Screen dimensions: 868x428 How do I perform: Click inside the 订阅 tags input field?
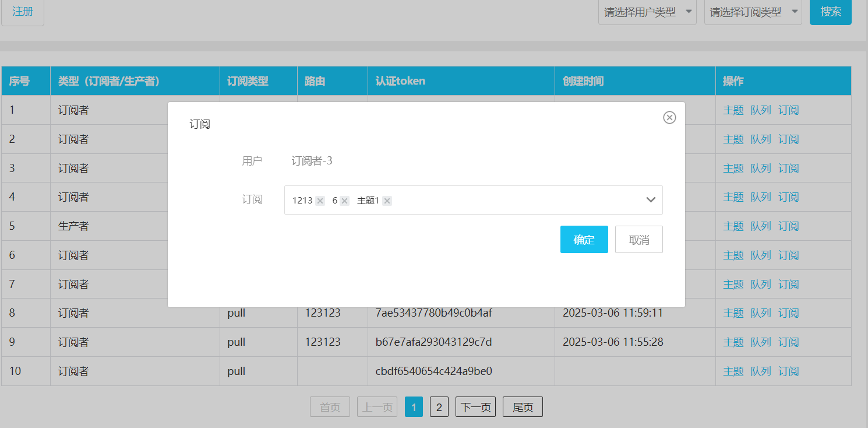(513, 200)
